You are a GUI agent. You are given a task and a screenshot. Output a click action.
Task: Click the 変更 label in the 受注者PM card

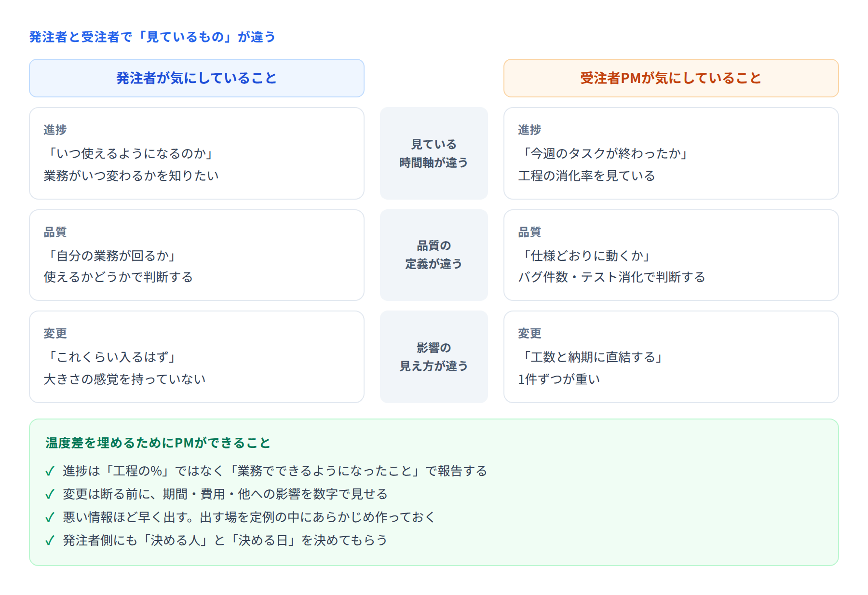[529, 333]
